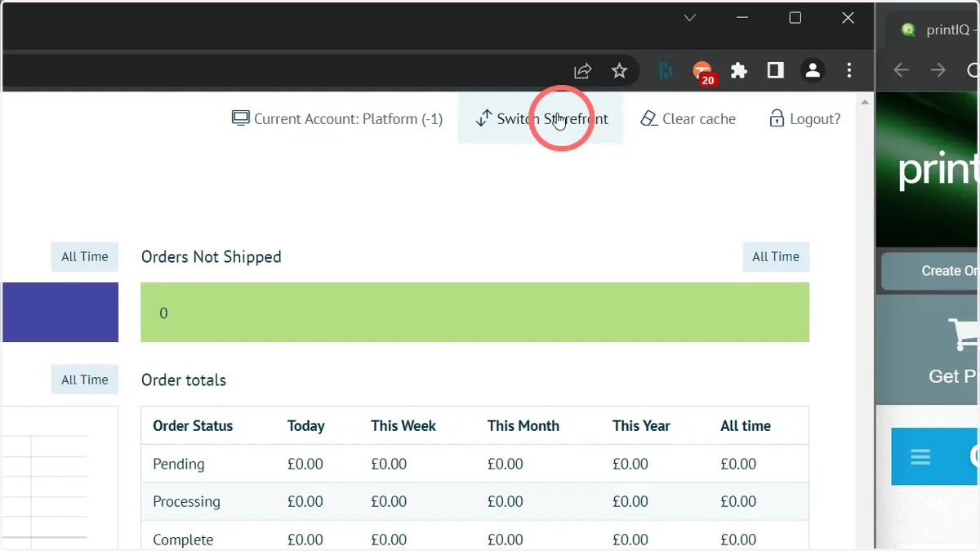Open Chrome's three-dot menu
This screenshot has height=551, width=980.
tap(849, 71)
